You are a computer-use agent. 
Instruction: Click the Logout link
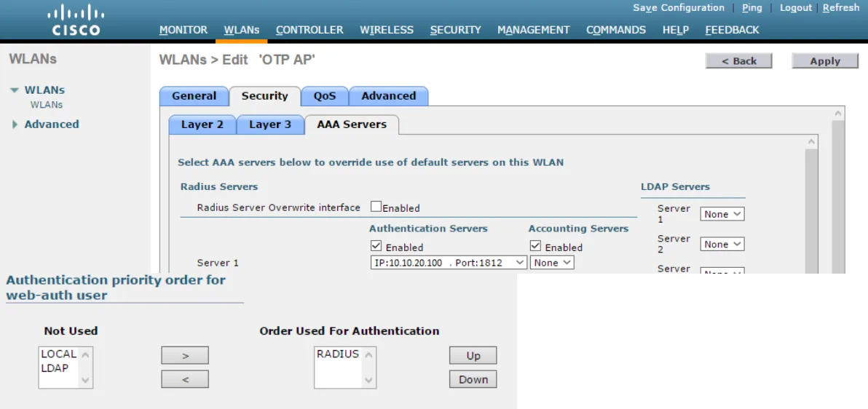point(795,8)
